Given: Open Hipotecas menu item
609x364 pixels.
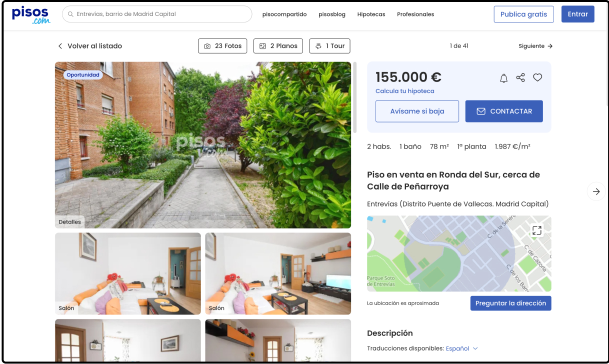Looking at the screenshot, I should coord(371,14).
